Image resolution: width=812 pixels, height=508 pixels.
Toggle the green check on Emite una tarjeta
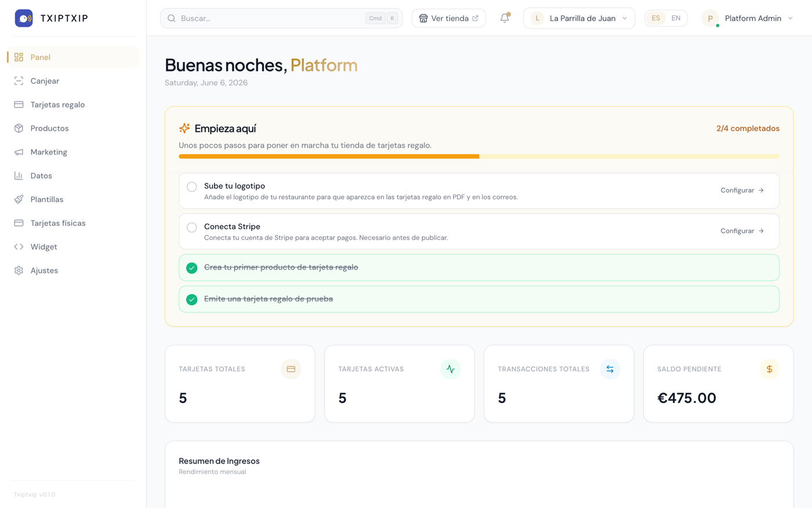(x=192, y=300)
